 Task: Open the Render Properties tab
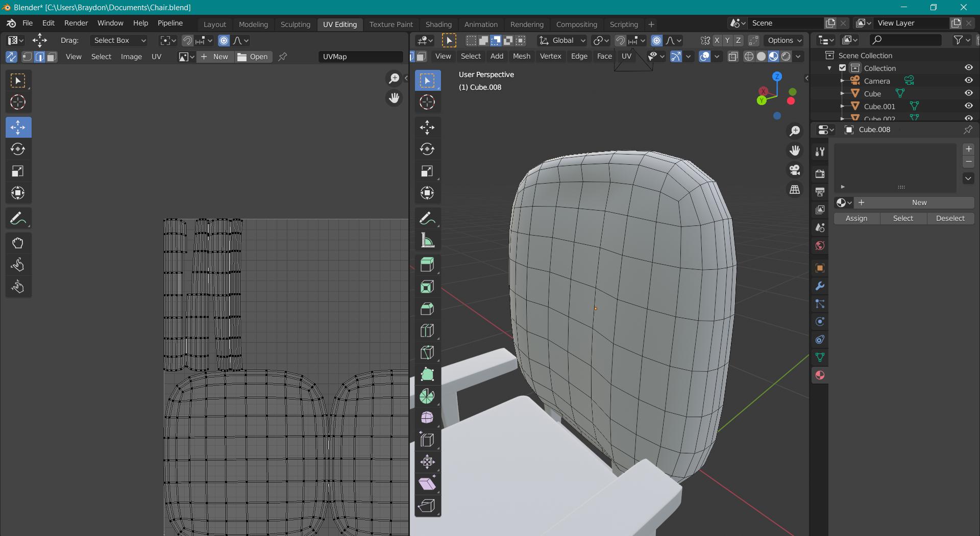click(820, 173)
